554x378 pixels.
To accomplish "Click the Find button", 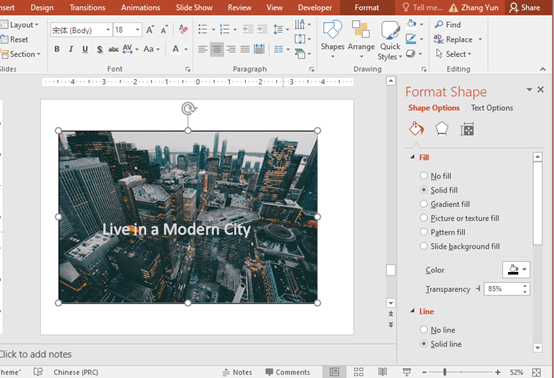I will tap(448, 25).
